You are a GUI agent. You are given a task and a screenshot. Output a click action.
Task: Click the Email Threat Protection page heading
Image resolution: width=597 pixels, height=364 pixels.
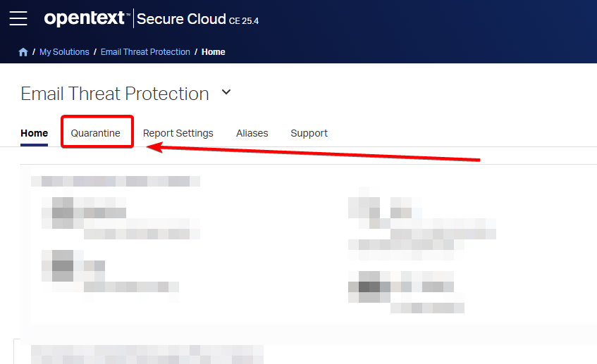pos(115,94)
